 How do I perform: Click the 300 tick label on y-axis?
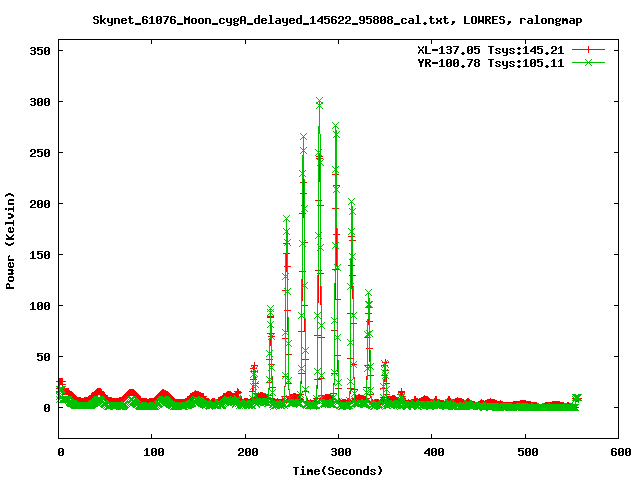click(x=40, y=102)
